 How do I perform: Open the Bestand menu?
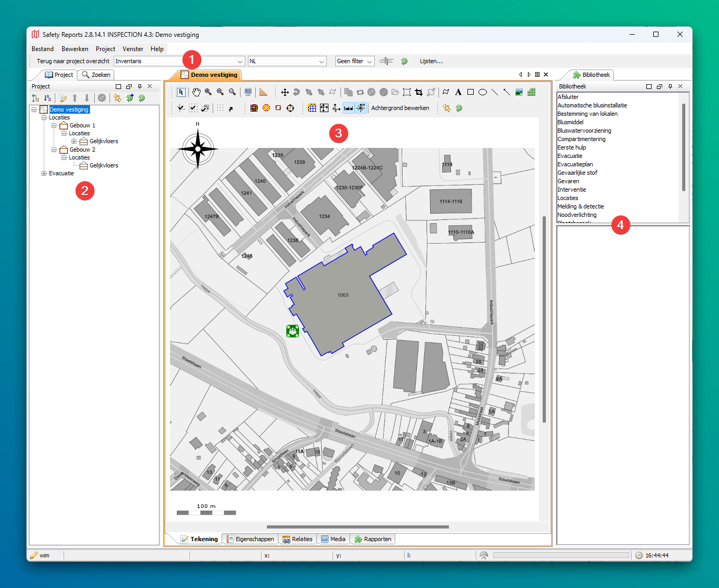tap(43, 49)
